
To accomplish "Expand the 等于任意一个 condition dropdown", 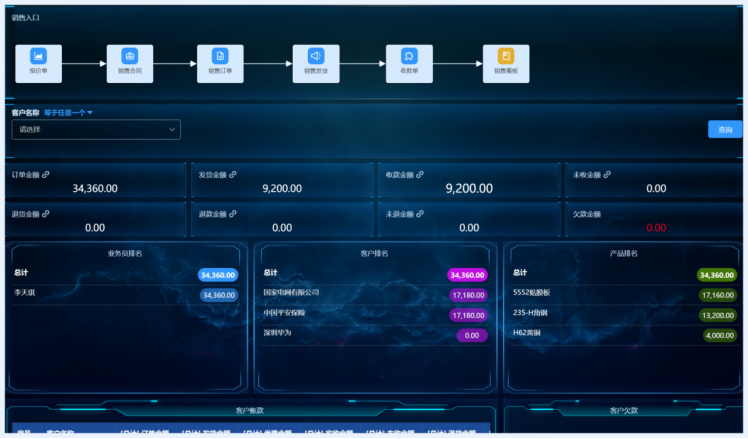I will coord(68,113).
